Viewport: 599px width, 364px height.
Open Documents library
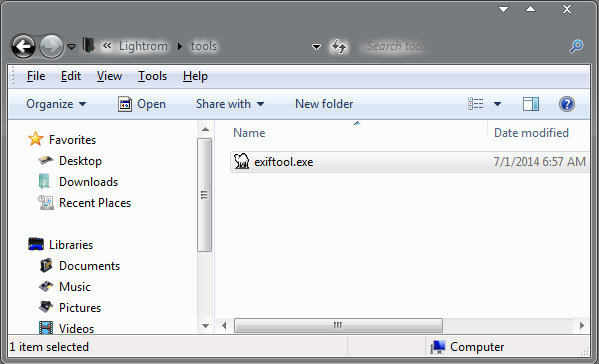pyautogui.click(x=89, y=266)
